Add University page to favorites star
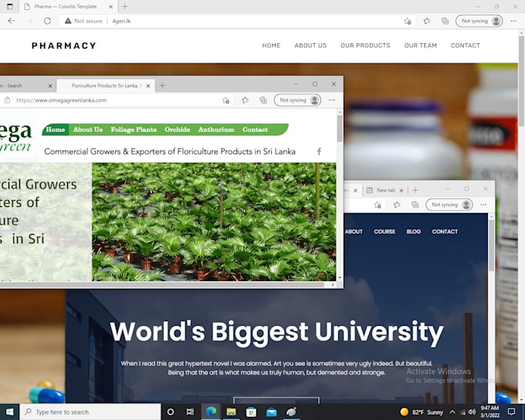Viewport: 525px width, 420px height. click(378, 205)
